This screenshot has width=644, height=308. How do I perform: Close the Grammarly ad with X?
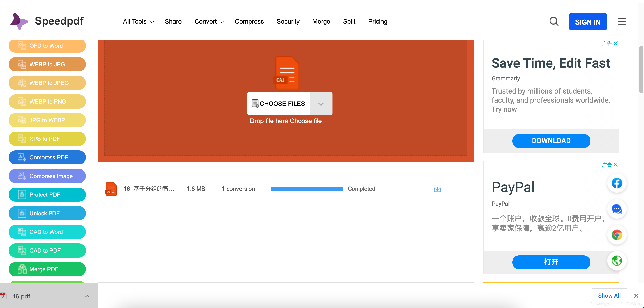tap(615, 44)
